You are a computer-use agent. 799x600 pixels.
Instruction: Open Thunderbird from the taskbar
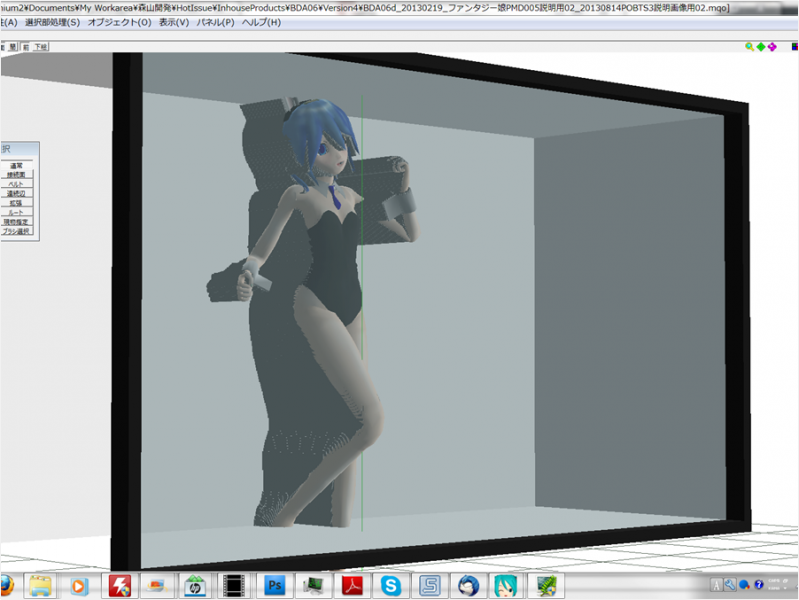pos(468,586)
